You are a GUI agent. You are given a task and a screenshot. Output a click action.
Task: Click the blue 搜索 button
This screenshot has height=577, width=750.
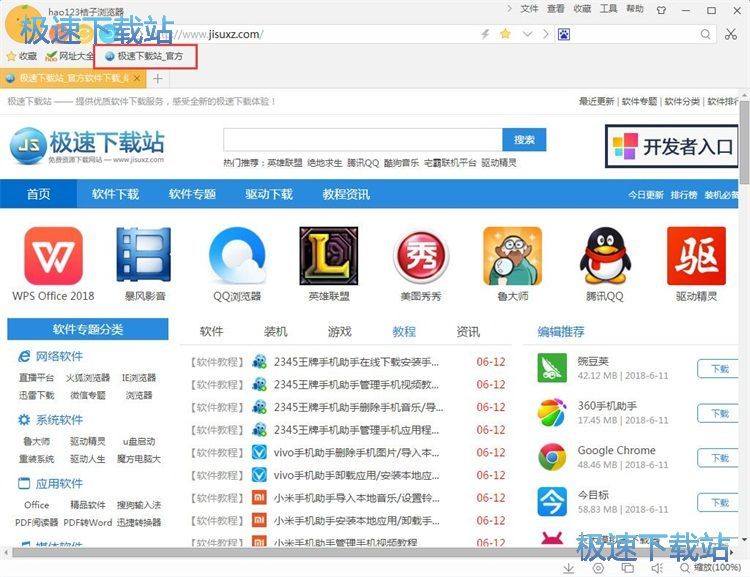point(524,140)
